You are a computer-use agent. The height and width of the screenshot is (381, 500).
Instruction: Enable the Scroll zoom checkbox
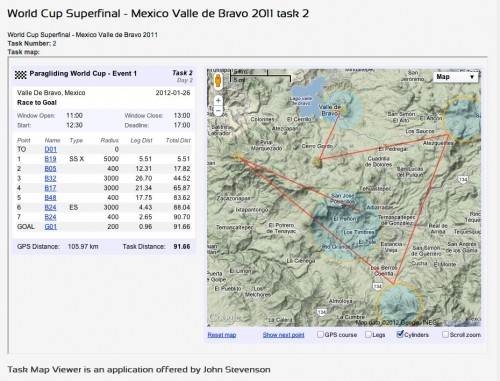click(x=445, y=334)
